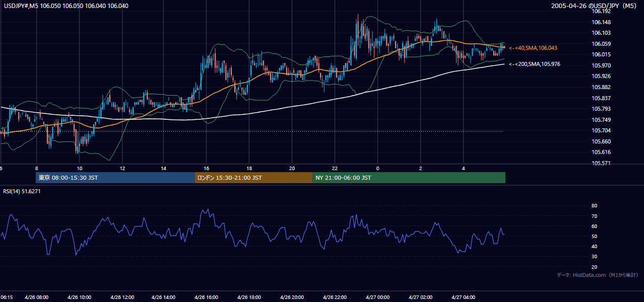Click RSI scale level 70

click(594, 216)
